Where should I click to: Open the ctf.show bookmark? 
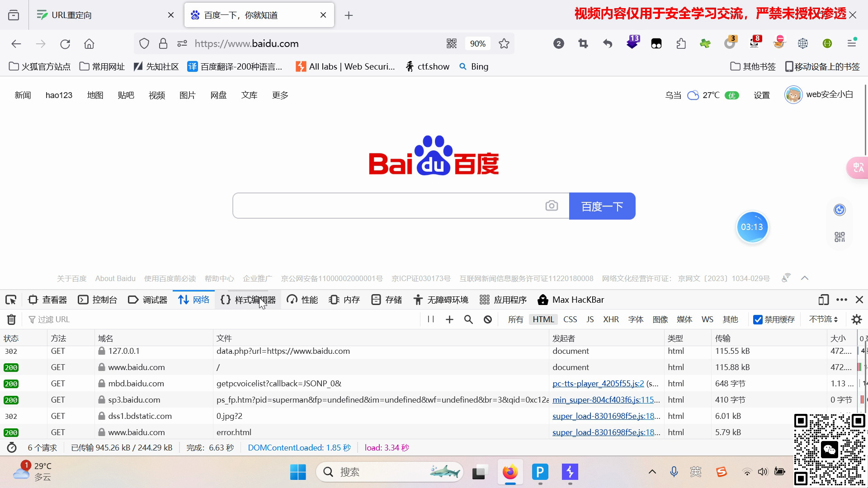tap(427, 67)
